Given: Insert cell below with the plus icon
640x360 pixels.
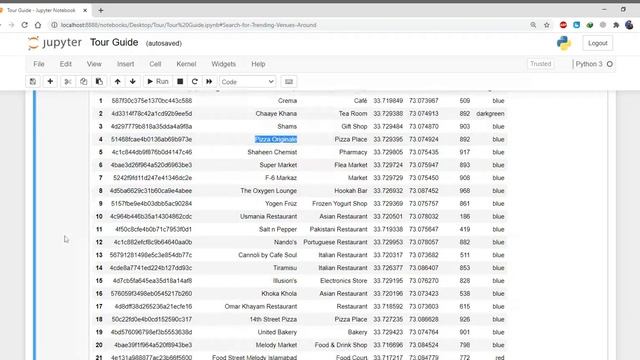Looking at the screenshot, I should coord(50,82).
